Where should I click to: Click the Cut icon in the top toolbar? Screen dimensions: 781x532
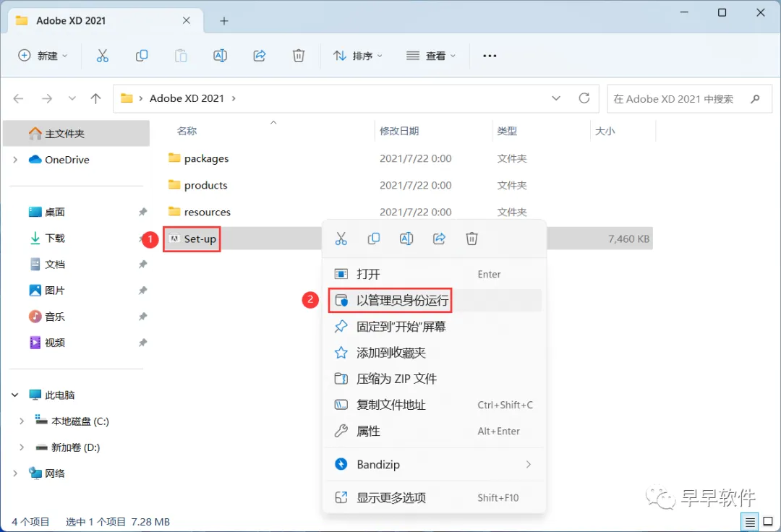click(102, 56)
